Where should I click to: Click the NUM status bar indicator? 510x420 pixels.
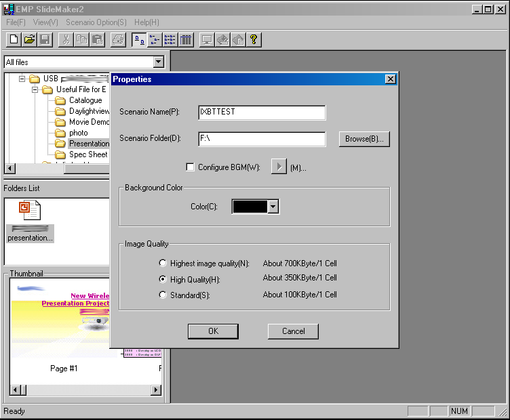[459, 411]
